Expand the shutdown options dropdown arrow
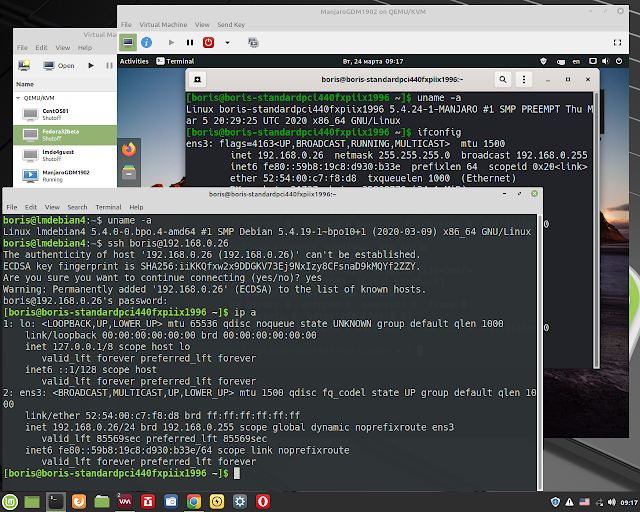Image resolution: width=640 pixels, height=512 pixels. click(x=227, y=42)
